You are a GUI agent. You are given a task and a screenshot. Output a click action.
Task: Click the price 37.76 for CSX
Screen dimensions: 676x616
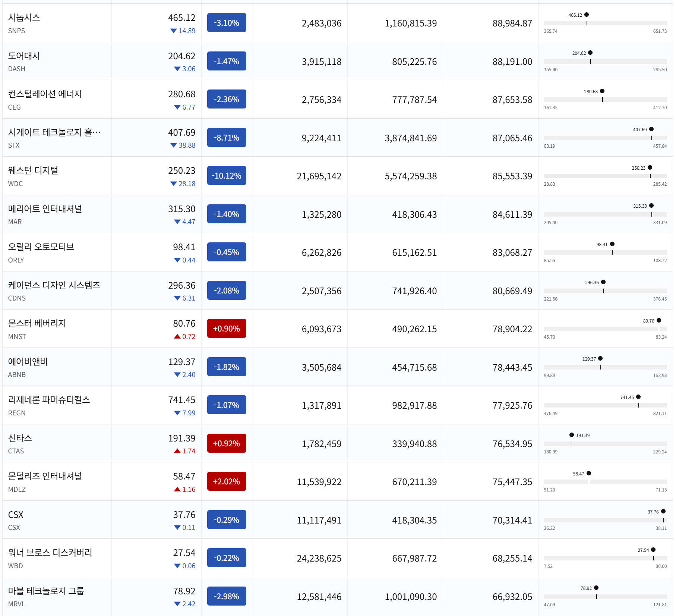pyautogui.click(x=184, y=515)
